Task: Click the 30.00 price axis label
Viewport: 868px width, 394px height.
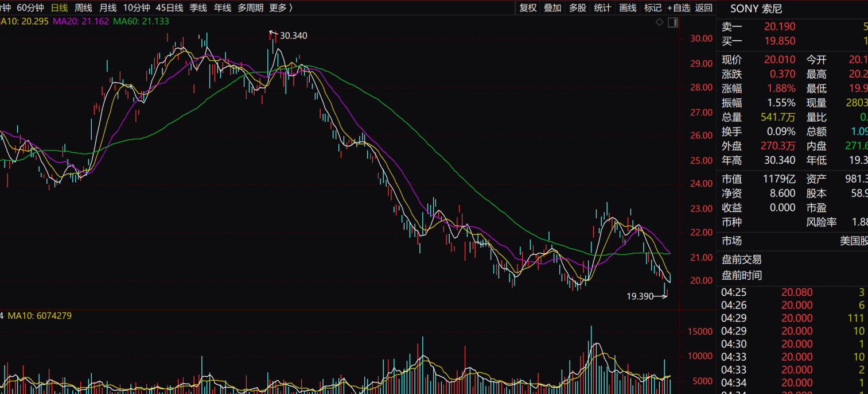Action: (x=701, y=39)
